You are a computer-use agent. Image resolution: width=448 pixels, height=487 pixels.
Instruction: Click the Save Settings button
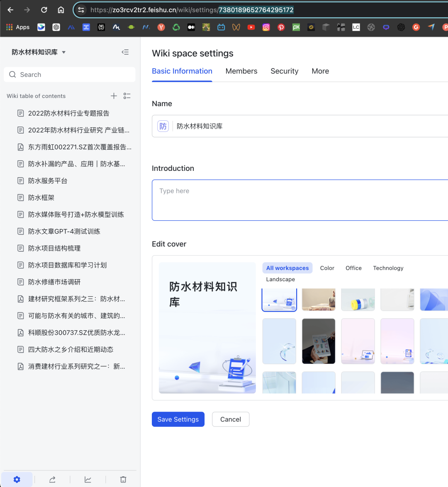(x=178, y=419)
